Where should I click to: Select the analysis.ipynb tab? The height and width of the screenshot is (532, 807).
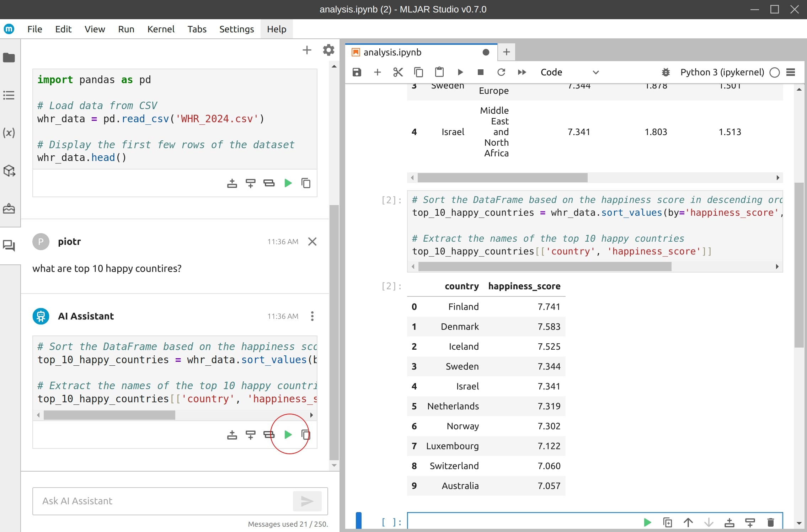pos(421,52)
